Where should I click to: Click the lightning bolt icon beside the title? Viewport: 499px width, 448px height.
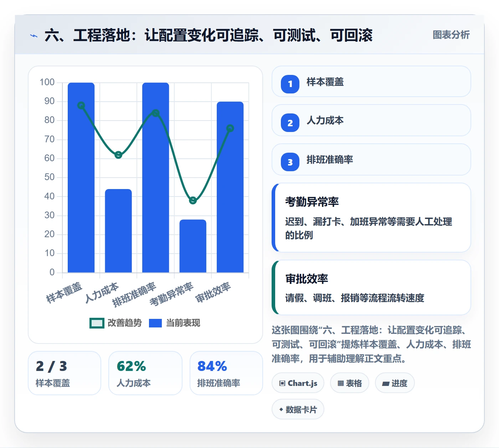pos(34,36)
